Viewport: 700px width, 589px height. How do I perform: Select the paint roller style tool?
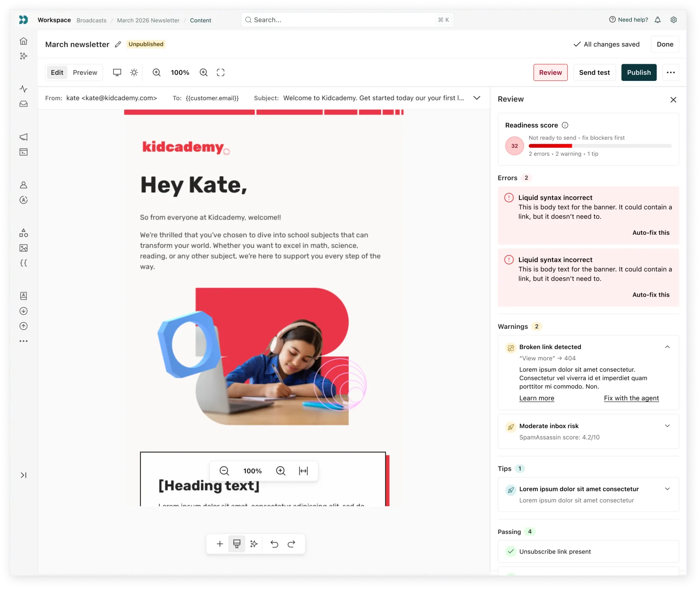237,544
